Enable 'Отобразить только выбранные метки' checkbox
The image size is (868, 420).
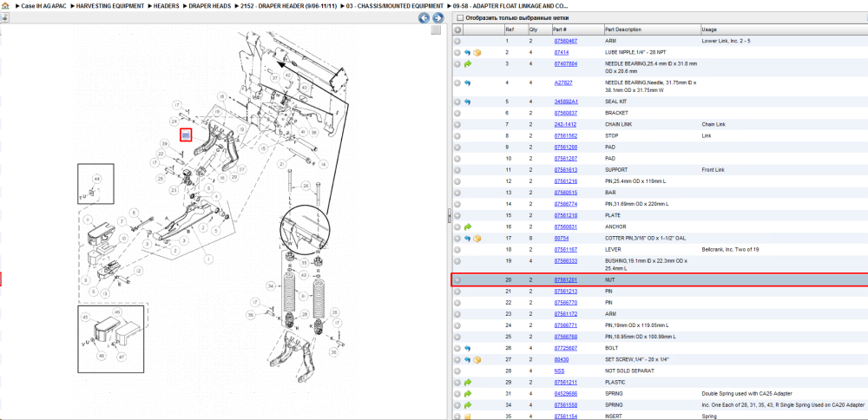coord(459,17)
